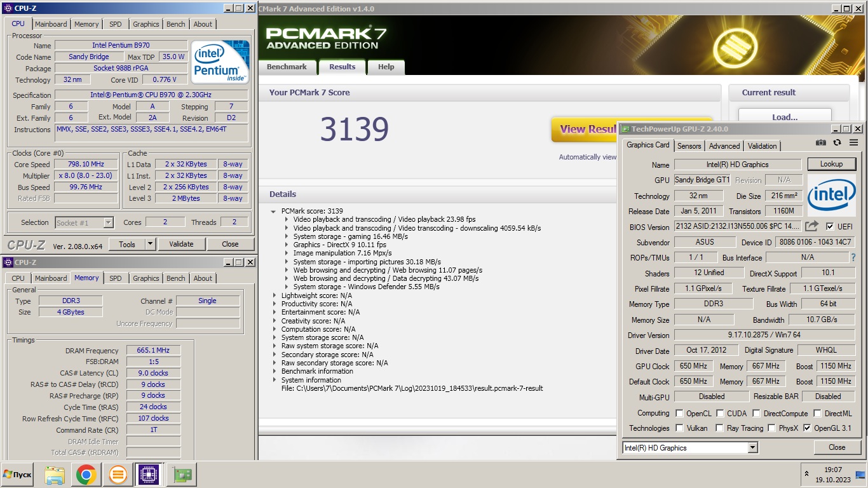Open SPD tab in bottom CPU-Z window
The image size is (868, 488).
pos(115,278)
